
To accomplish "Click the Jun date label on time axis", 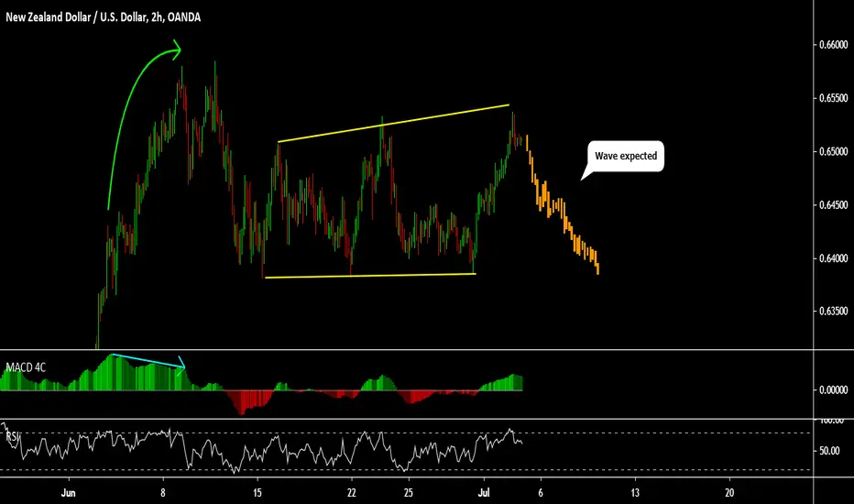I will [x=68, y=493].
